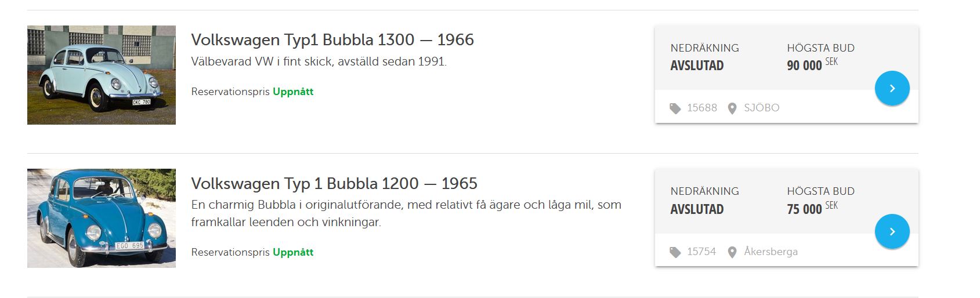The height and width of the screenshot is (298, 980).
Task: Open the light blue 1966 Beetle photo
Action: (x=102, y=75)
